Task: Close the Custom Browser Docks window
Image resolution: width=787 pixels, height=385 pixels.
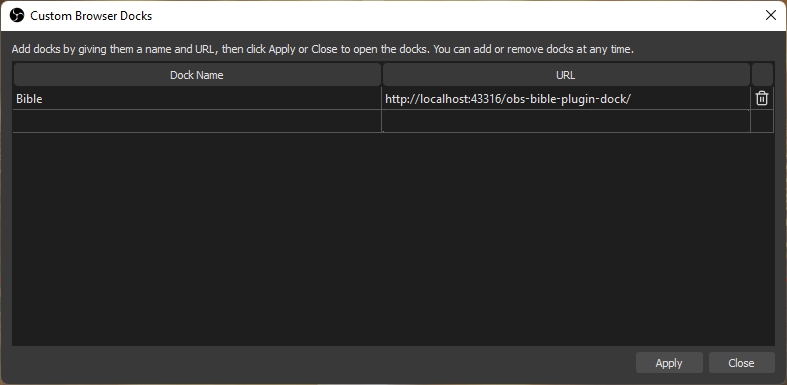Action: 770,16
